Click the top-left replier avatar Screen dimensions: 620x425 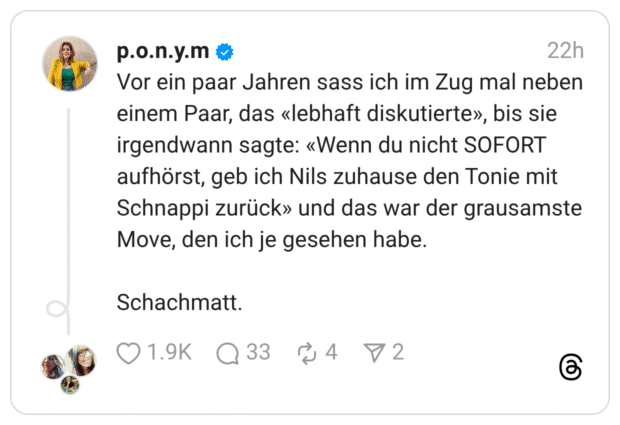[x=54, y=366]
